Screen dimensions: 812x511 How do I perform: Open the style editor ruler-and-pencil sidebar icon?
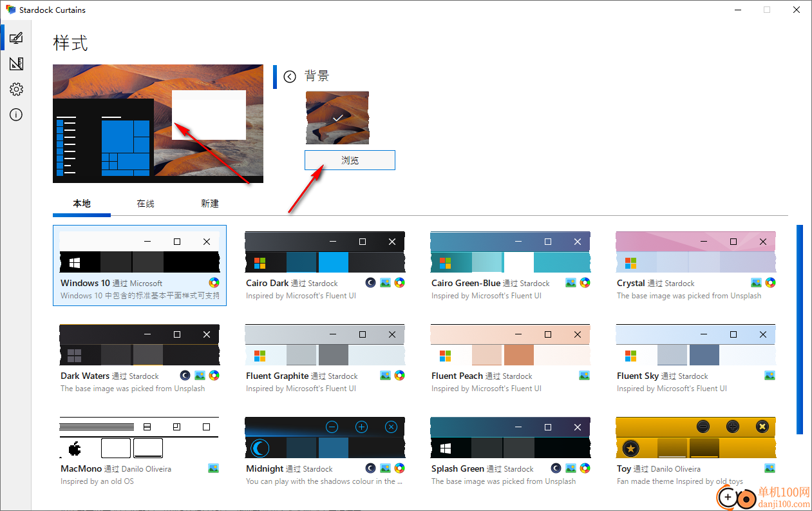(16, 64)
